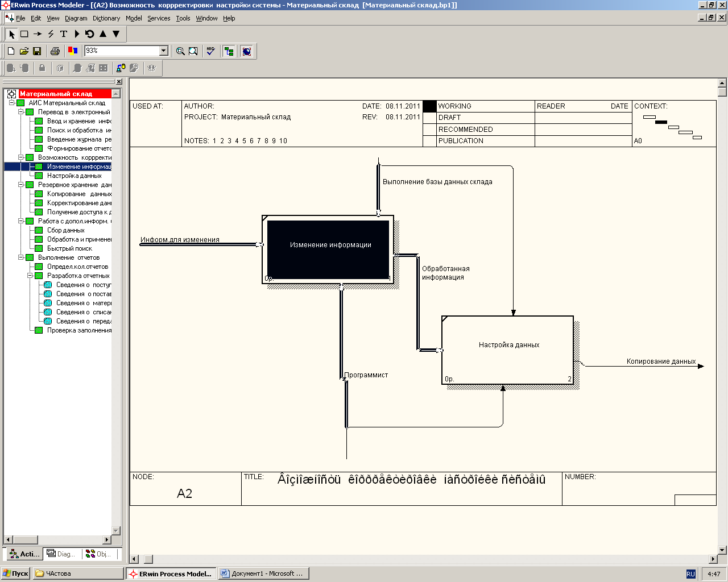Image resolution: width=728 pixels, height=582 pixels.
Task: Select the Squiggle lightning tool
Action: [51, 34]
